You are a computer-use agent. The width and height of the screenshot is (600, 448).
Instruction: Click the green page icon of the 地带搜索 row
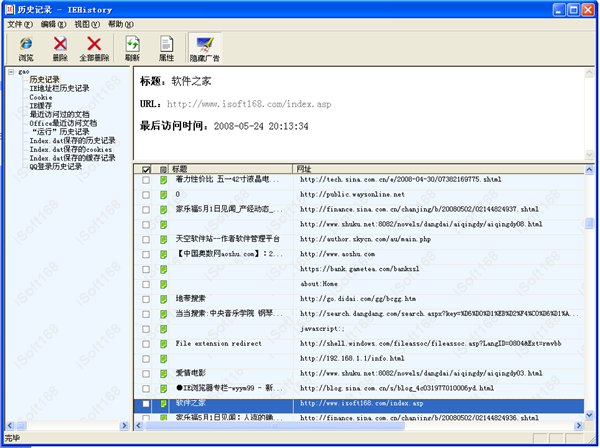point(163,299)
